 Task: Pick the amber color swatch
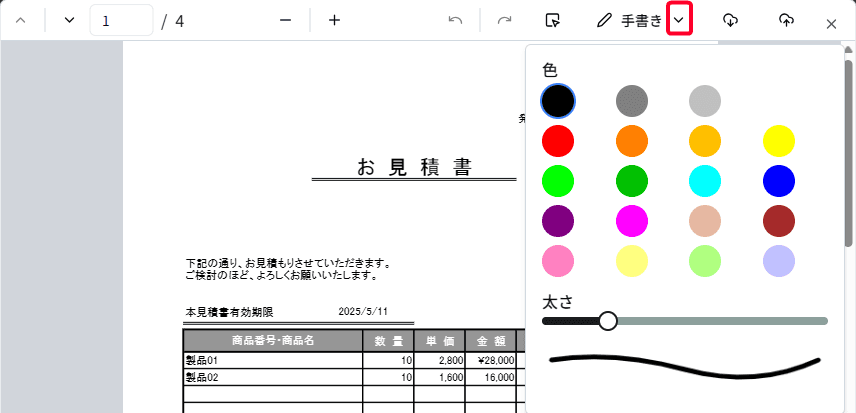705,141
